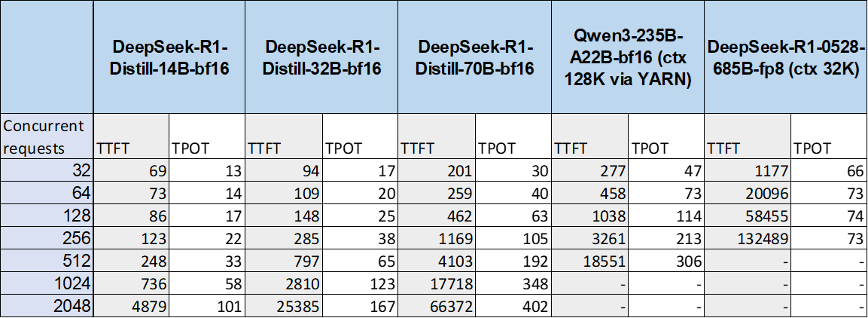868x318 pixels.
Task: Select the cell showing 66372
Action: [437, 307]
